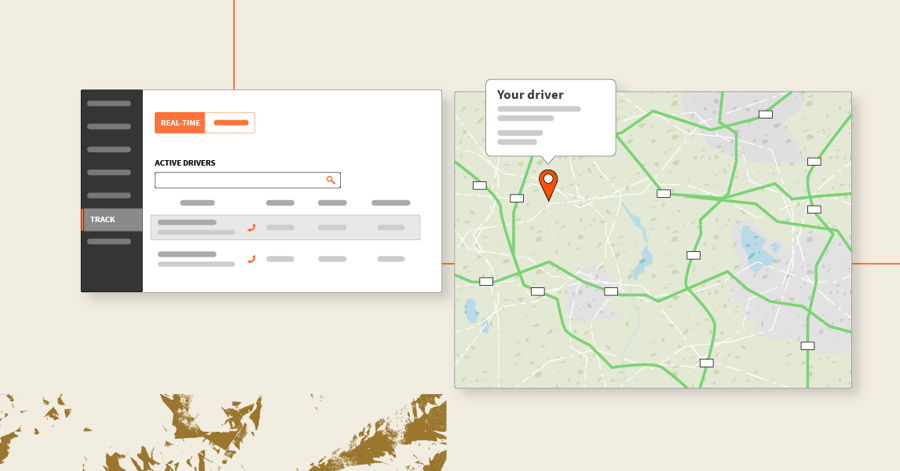Click inside the Active Drivers search field

(x=247, y=180)
